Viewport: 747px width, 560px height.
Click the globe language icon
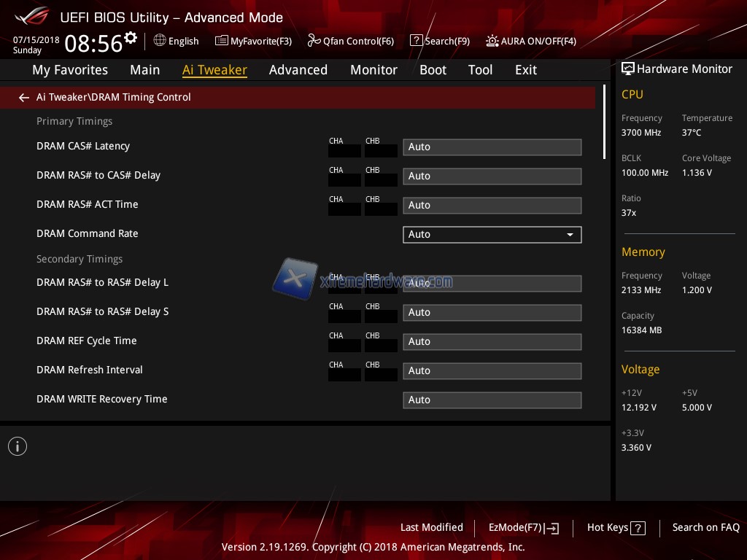160,41
